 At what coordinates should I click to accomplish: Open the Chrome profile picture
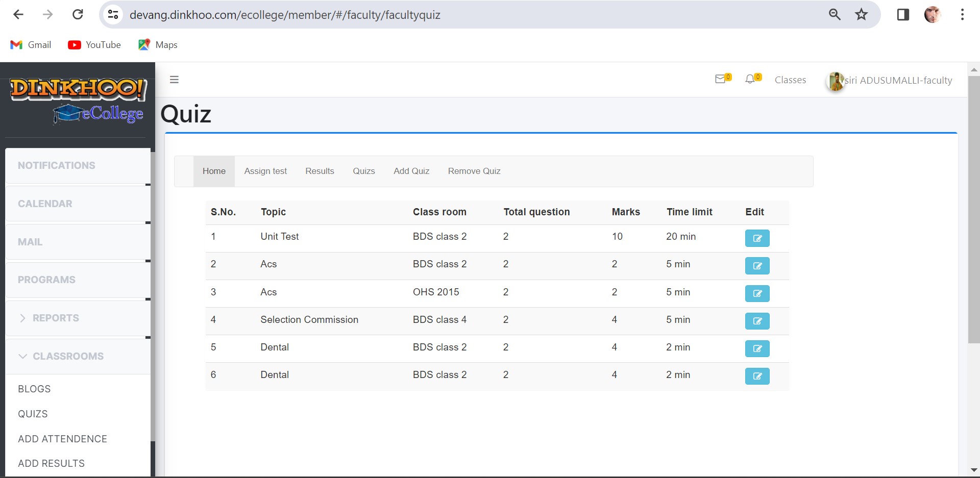(x=933, y=14)
